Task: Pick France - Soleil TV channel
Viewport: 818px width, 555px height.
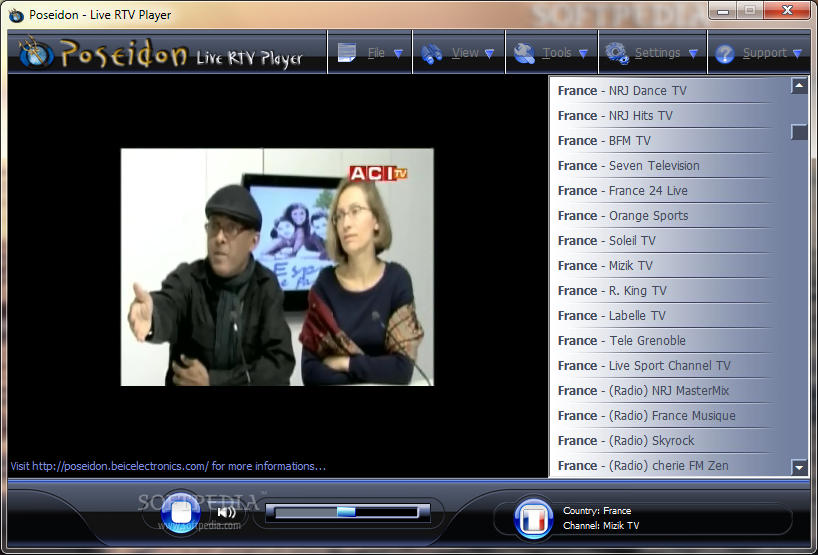Action: (x=666, y=241)
